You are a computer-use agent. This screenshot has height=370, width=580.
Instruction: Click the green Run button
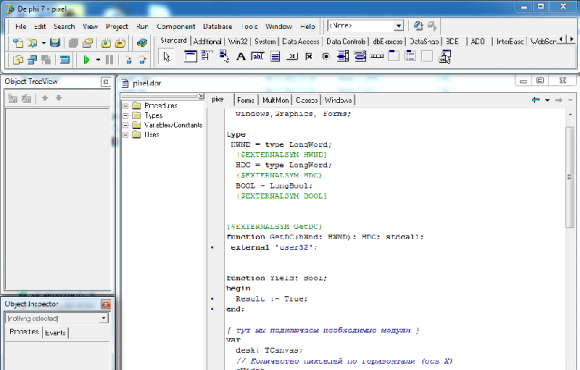tap(87, 60)
